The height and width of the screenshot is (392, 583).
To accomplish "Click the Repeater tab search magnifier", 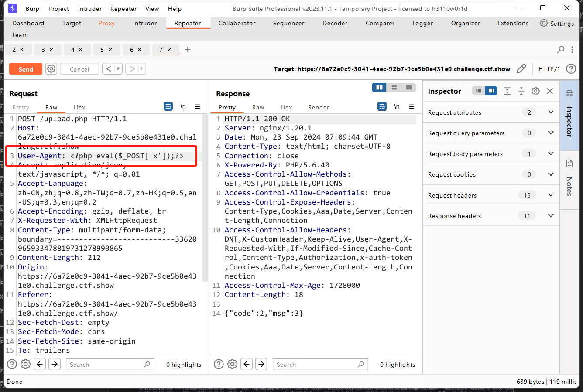I will [x=561, y=49].
